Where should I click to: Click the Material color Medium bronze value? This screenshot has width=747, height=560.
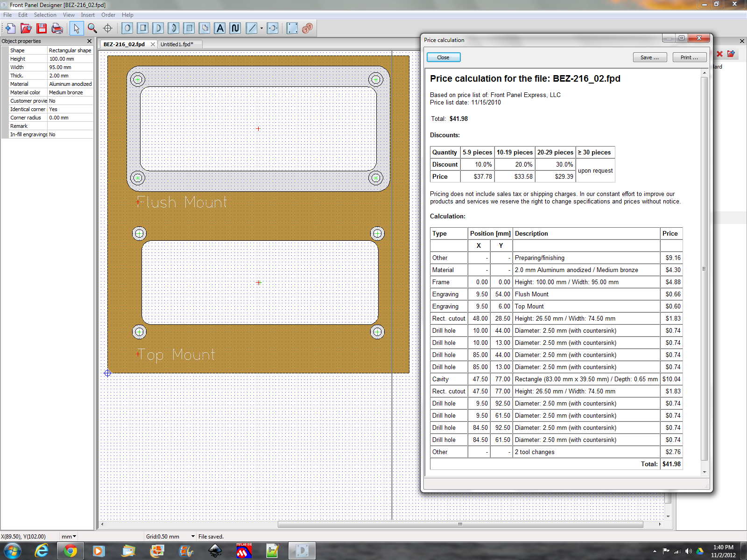pyautogui.click(x=70, y=92)
